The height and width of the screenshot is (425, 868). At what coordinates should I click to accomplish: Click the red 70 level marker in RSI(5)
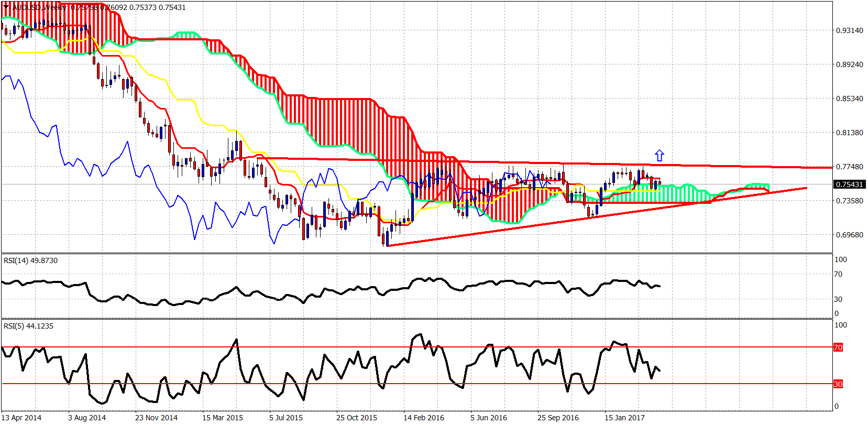point(838,347)
